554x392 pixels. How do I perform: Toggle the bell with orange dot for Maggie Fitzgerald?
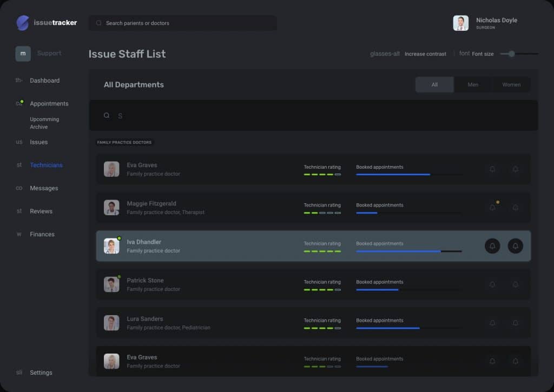tap(492, 207)
